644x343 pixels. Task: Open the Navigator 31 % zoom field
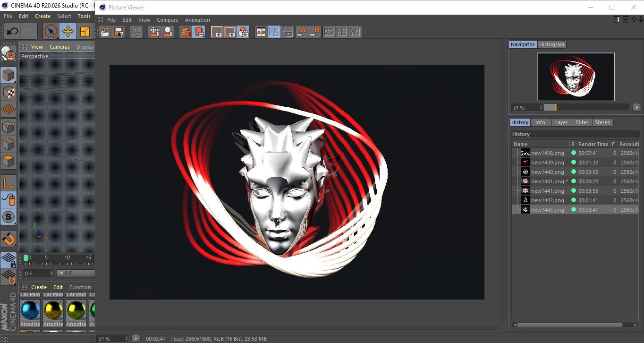tap(527, 108)
